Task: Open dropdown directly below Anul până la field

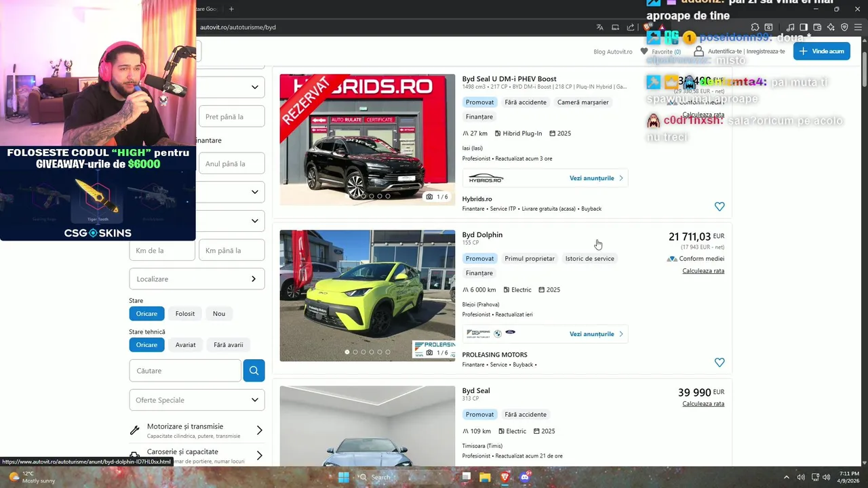Action: (232, 192)
